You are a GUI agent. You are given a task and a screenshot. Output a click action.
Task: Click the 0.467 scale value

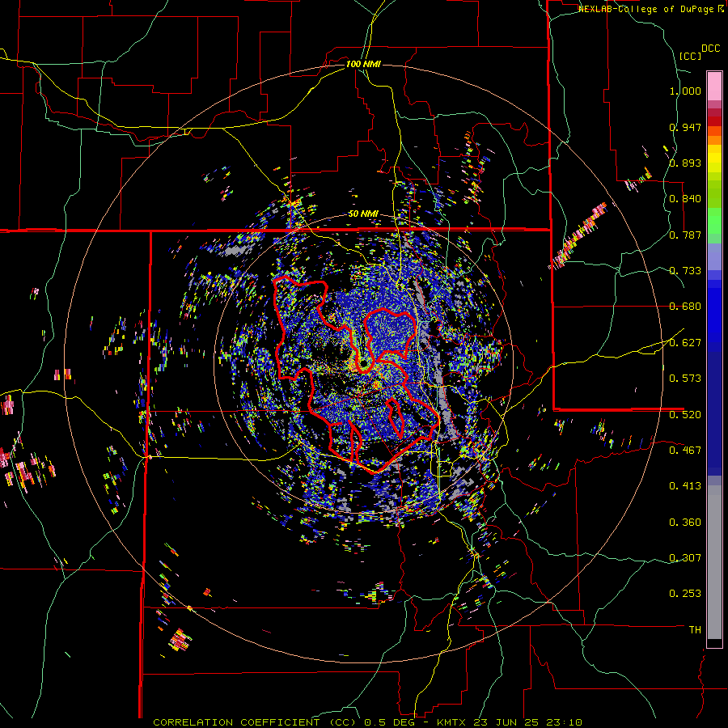pos(685,450)
